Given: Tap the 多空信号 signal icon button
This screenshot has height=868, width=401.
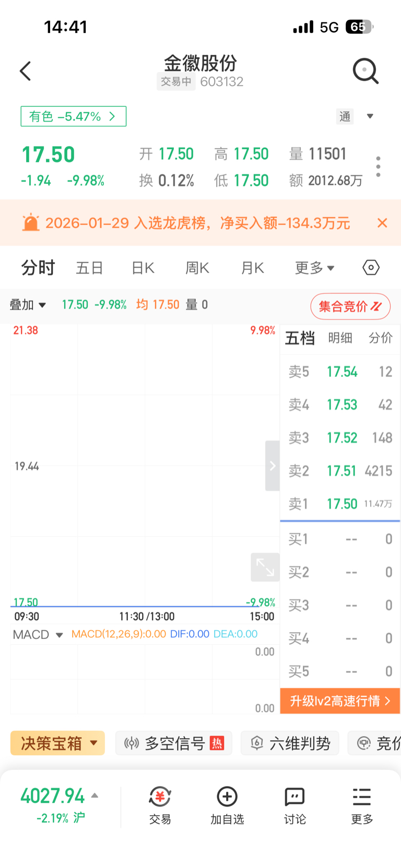Looking at the screenshot, I should coord(174,743).
